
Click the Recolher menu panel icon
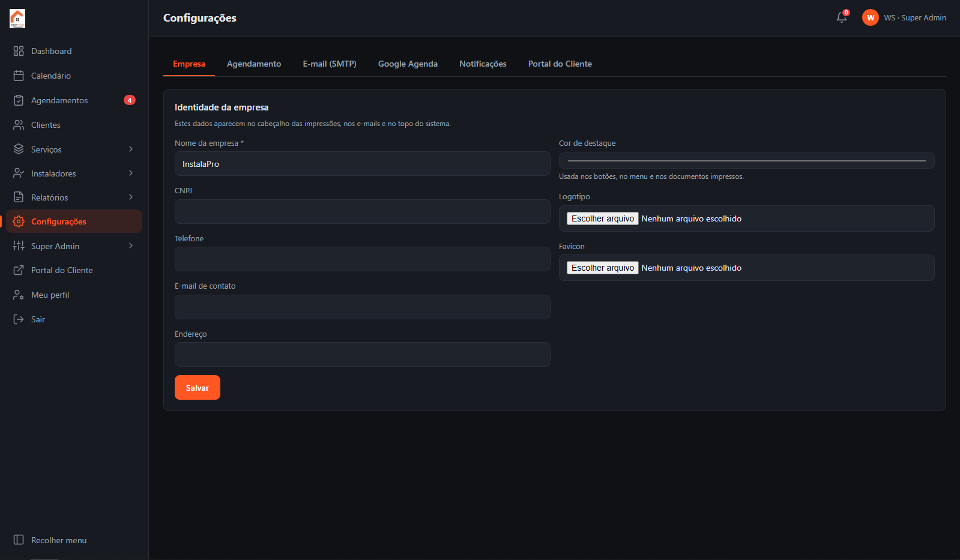click(19, 540)
